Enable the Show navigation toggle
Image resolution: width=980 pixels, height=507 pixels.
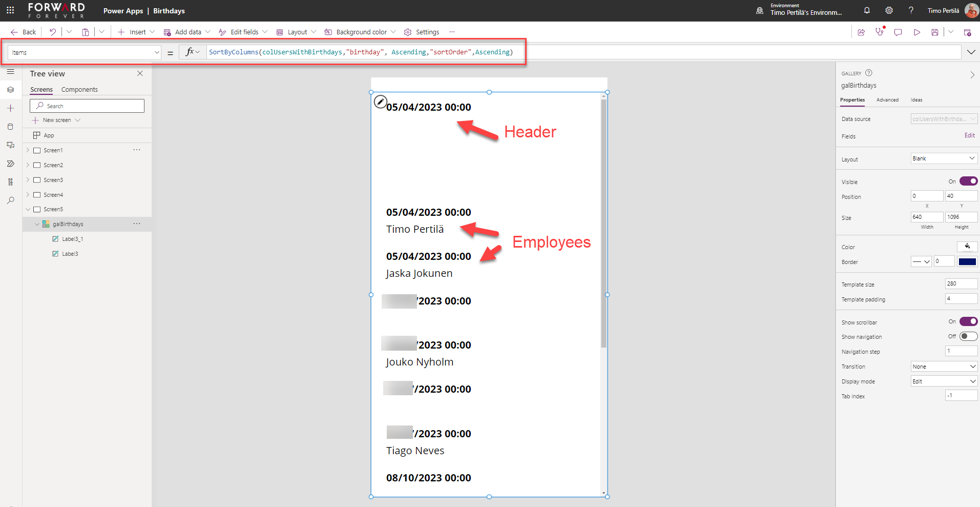click(968, 336)
